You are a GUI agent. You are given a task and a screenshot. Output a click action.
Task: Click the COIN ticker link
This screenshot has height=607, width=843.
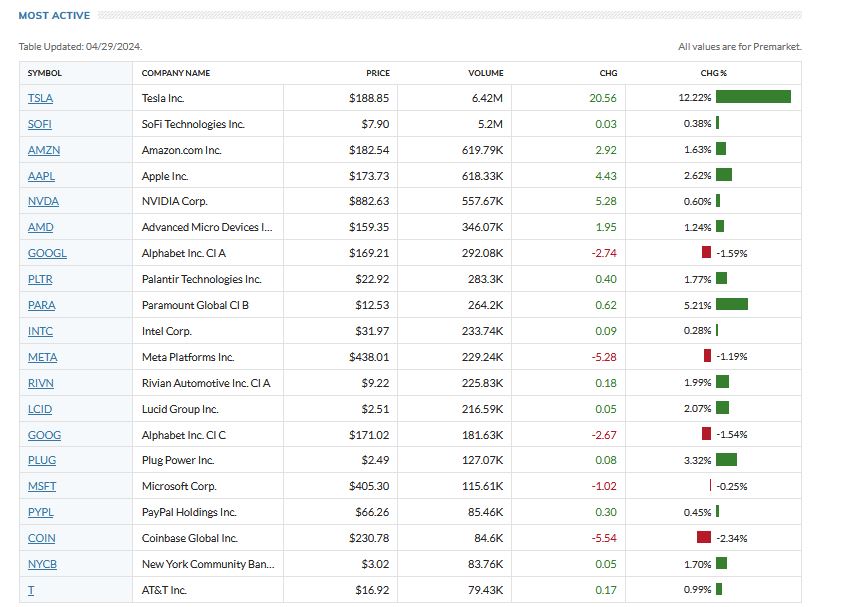pyautogui.click(x=41, y=538)
